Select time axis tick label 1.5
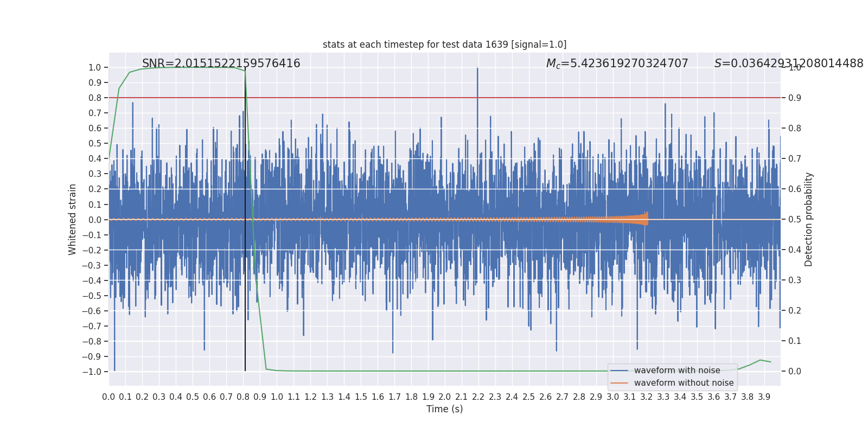Screen dimensions: 868x434 (361, 397)
